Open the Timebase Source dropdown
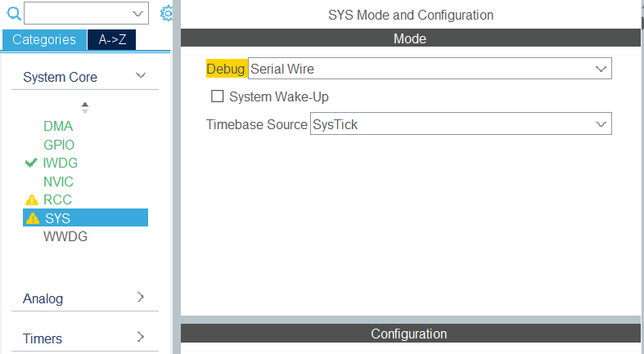Screen dimensions: 644x354 tap(461, 123)
